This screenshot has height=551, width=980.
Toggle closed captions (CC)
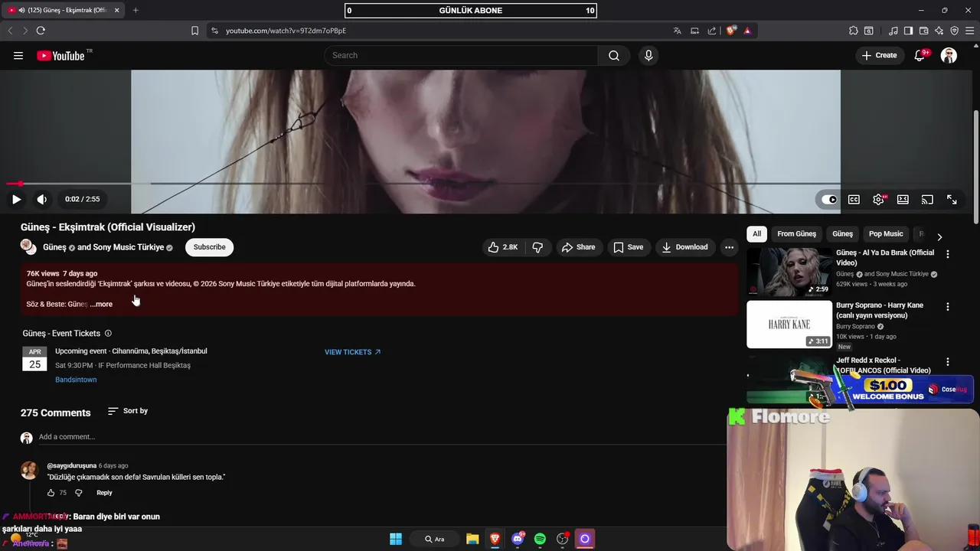pyautogui.click(x=854, y=199)
